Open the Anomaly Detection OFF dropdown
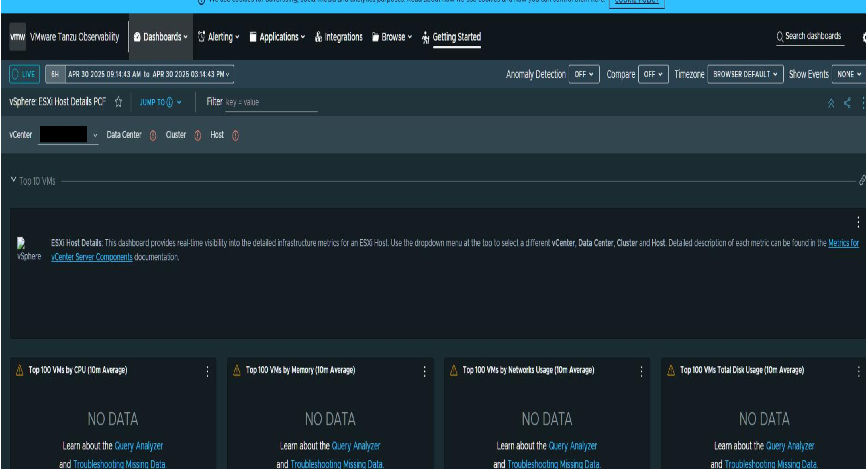 point(584,74)
